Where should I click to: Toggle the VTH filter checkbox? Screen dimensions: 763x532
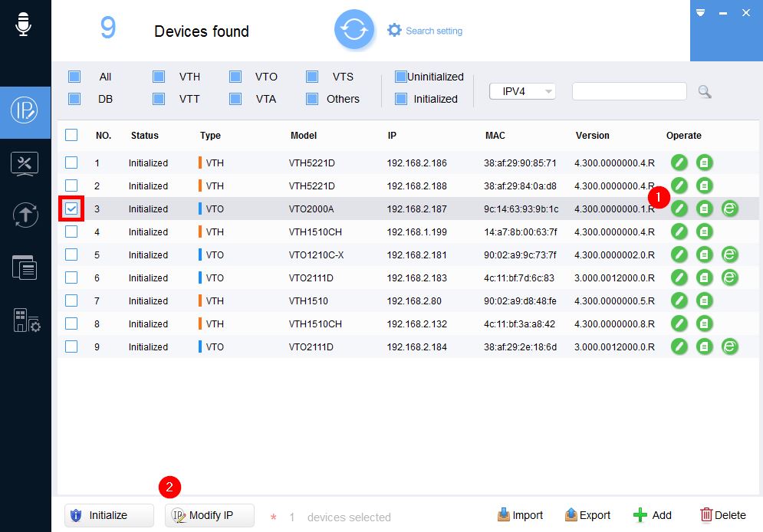pos(159,77)
